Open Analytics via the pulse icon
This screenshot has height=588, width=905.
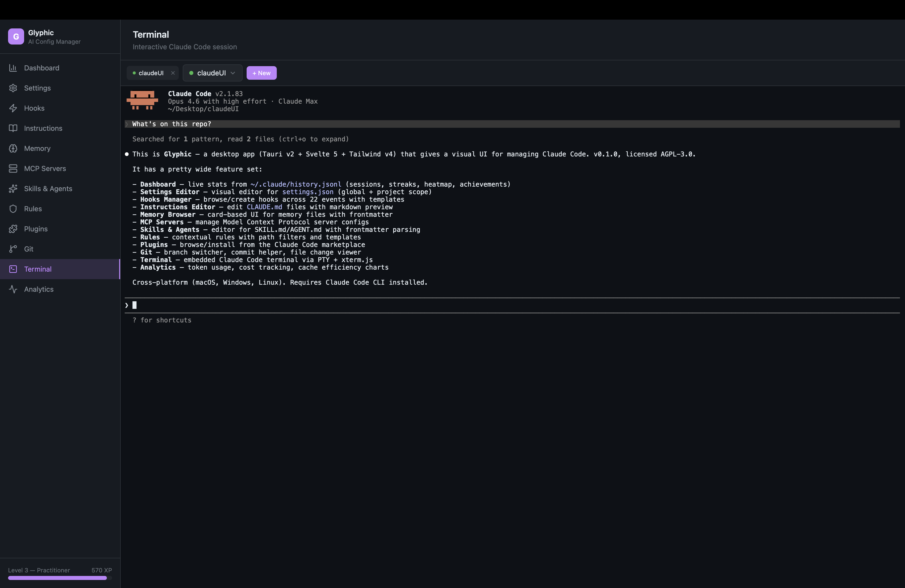click(13, 289)
